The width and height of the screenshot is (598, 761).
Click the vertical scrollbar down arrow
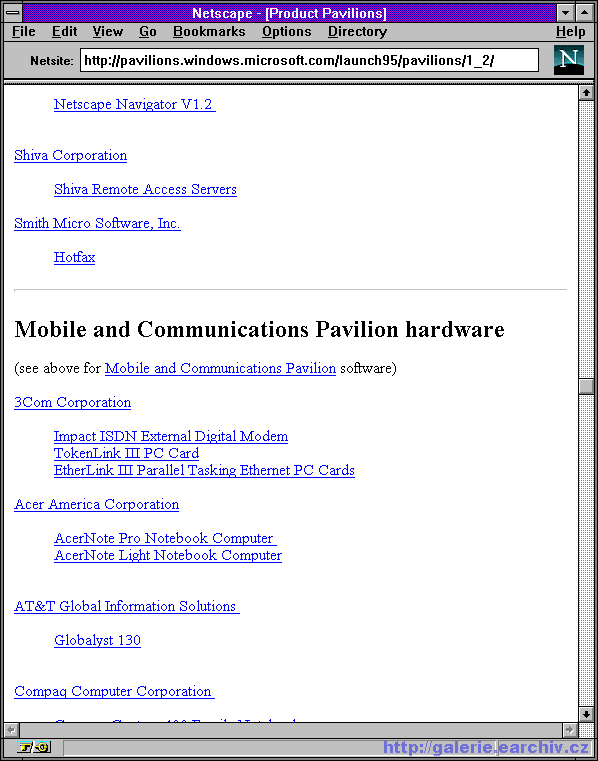(586, 714)
